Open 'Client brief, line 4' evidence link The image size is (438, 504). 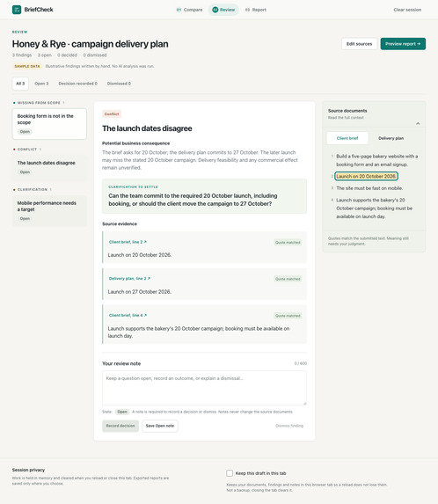click(128, 315)
